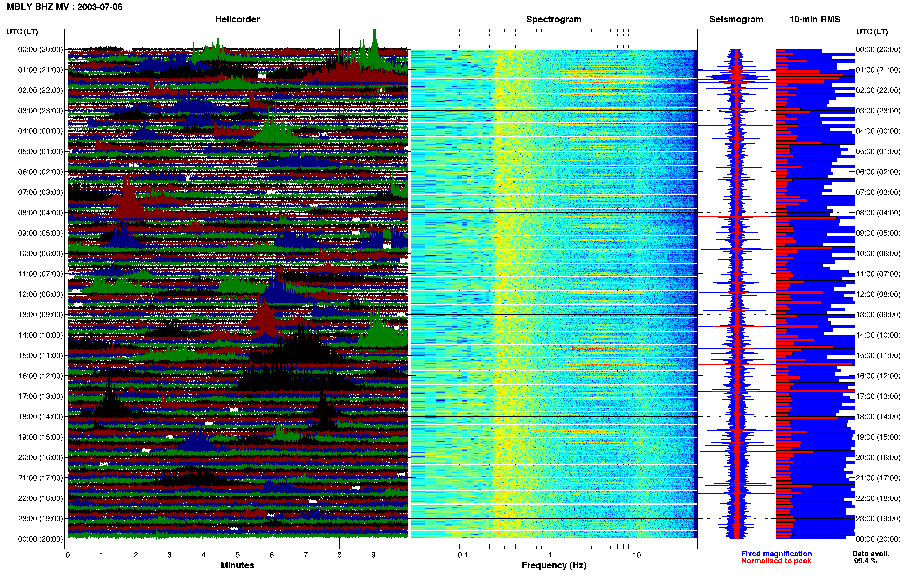The image size is (924, 578).
Task: Click the right 'UTC (LT)' axis label
Action: 872,32
